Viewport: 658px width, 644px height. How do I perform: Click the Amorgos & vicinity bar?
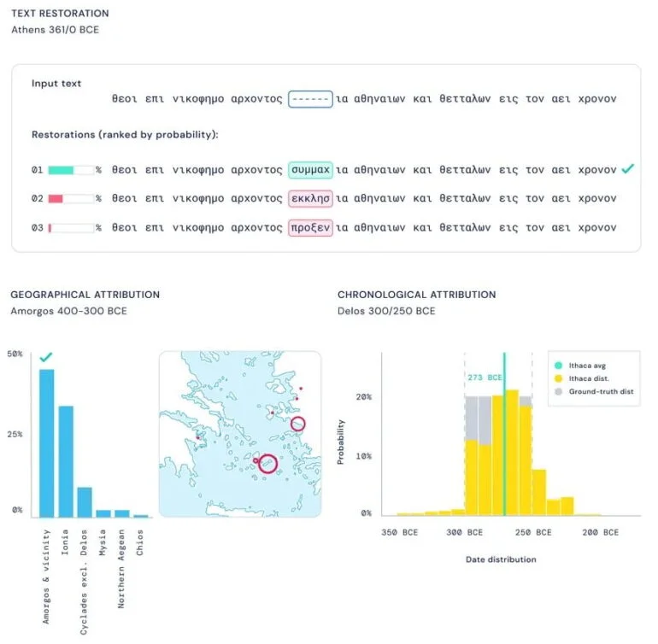pyautogui.click(x=47, y=443)
